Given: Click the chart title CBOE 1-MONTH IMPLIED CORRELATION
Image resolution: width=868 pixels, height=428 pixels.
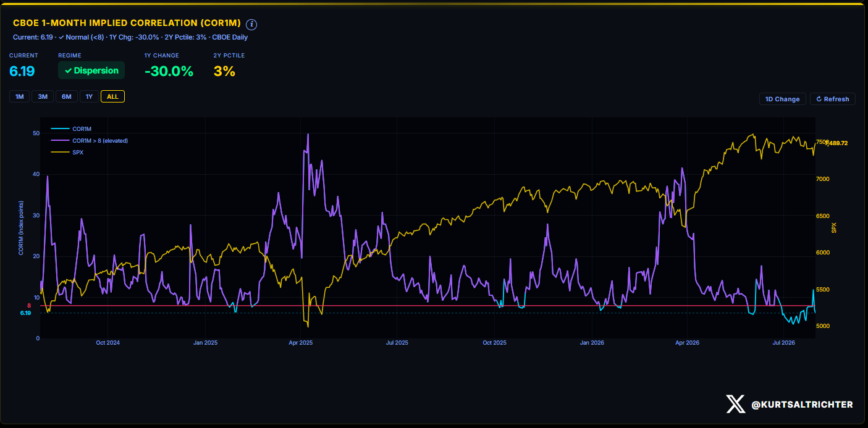Looking at the screenshot, I should 127,23.
